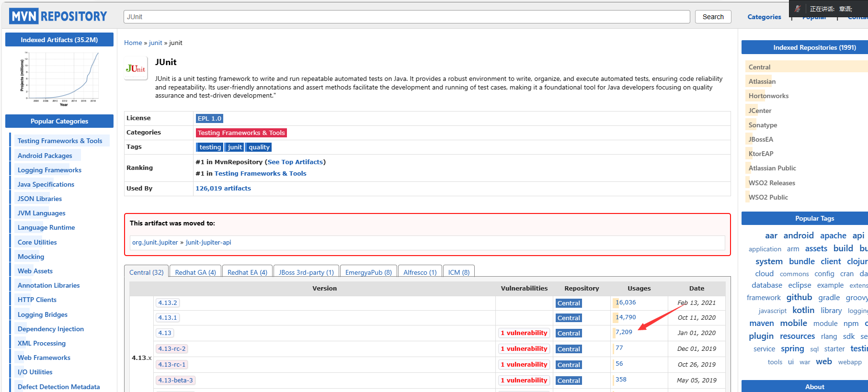Switch to the EmergyaPub (8) tab

pos(368,272)
